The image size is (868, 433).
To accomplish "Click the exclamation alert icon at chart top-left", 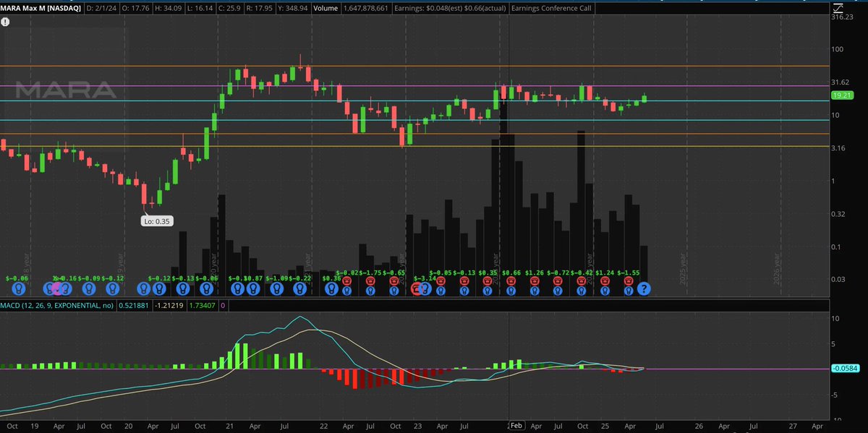I will point(5,22).
